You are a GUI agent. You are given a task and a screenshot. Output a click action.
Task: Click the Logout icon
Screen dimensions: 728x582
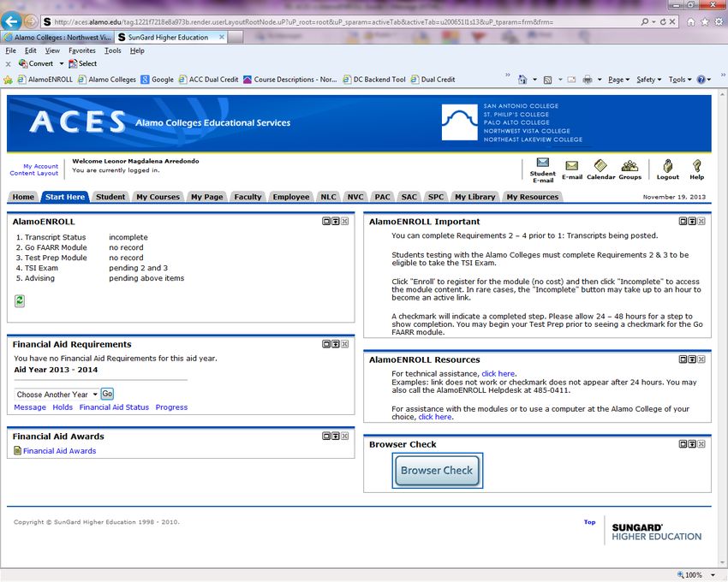click(x=668, y=166)
